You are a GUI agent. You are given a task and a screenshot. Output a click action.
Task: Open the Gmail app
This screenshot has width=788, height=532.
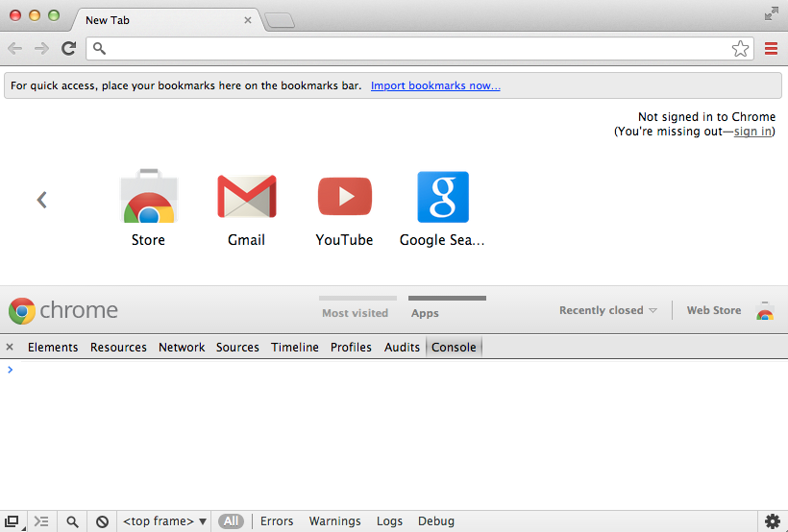click(246, 210)
